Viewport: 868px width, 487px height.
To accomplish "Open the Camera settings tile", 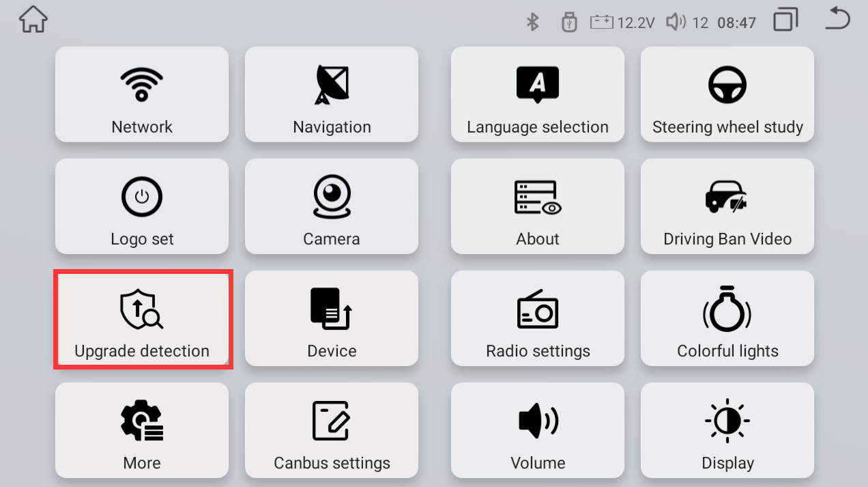I will pyautogui.click(x=332, y=206).
